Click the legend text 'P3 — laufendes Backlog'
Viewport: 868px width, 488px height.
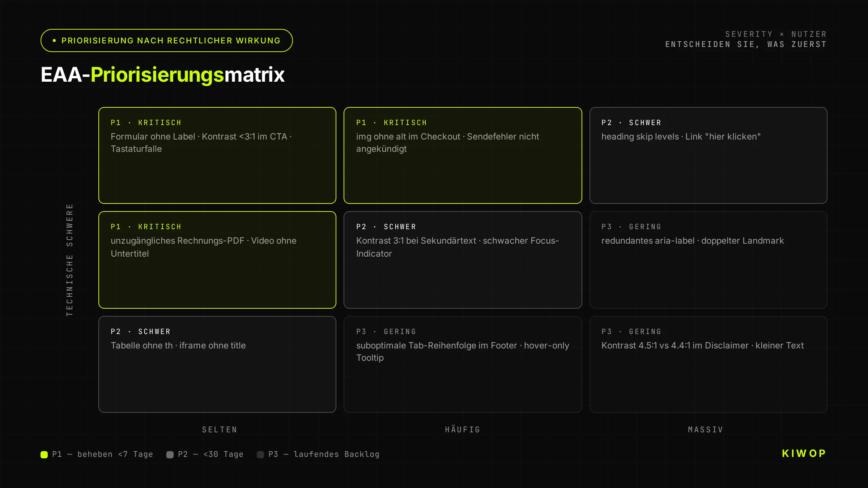324,454
